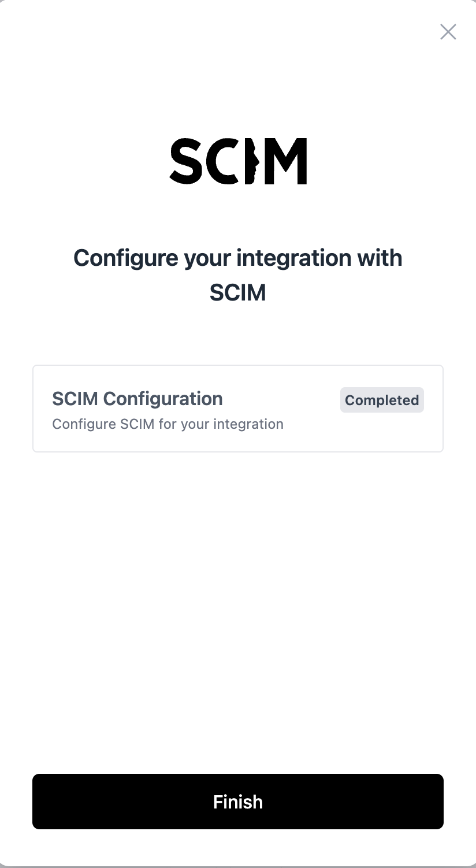Screen dimensions: 476x868
Task: Click the letter C in the logo
Action: [222, 161]
